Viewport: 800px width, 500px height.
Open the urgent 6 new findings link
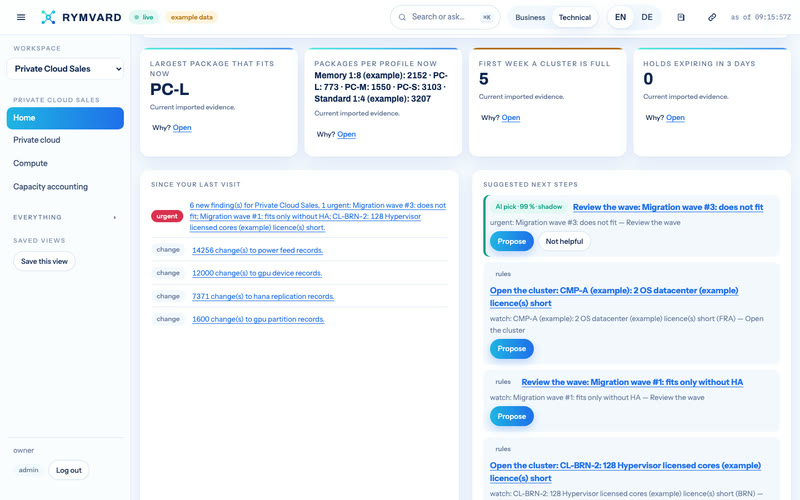click(317, 216)
